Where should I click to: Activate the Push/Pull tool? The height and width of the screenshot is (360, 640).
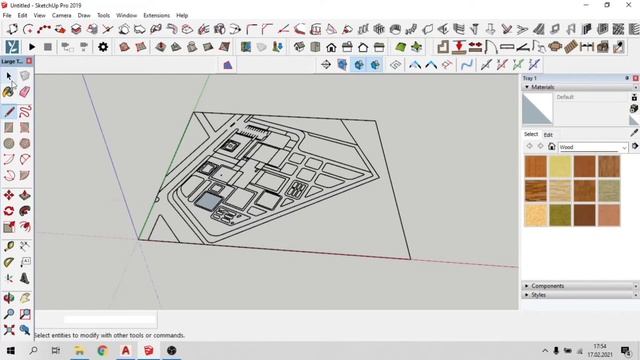[24, 195]
